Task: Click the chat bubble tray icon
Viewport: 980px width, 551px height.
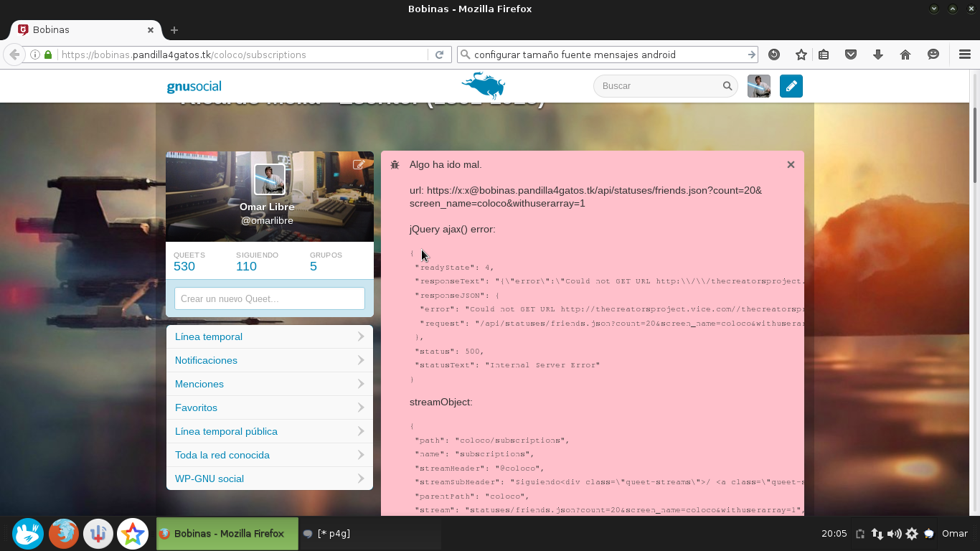Action: click(929, 534)
